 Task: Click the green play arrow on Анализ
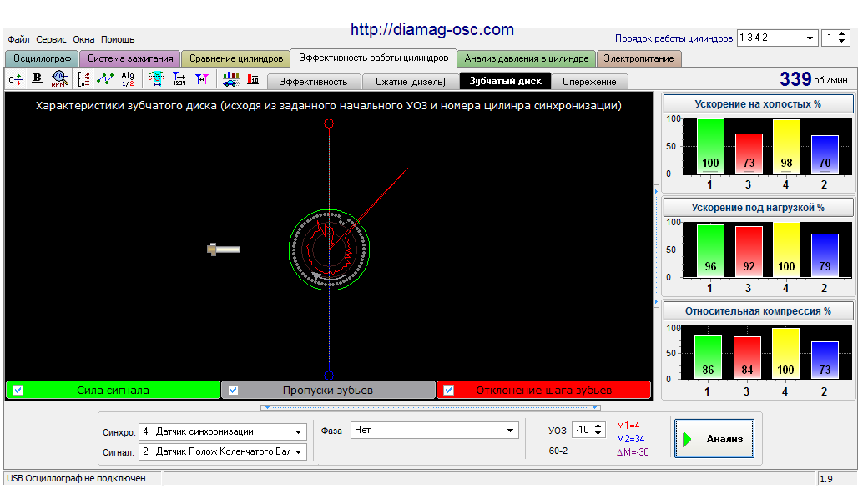[x=688, y=439]
